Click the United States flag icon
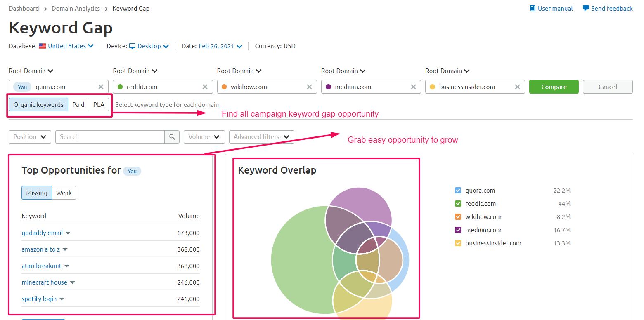Viewport: 644px width, 320px height. point(42,46)
